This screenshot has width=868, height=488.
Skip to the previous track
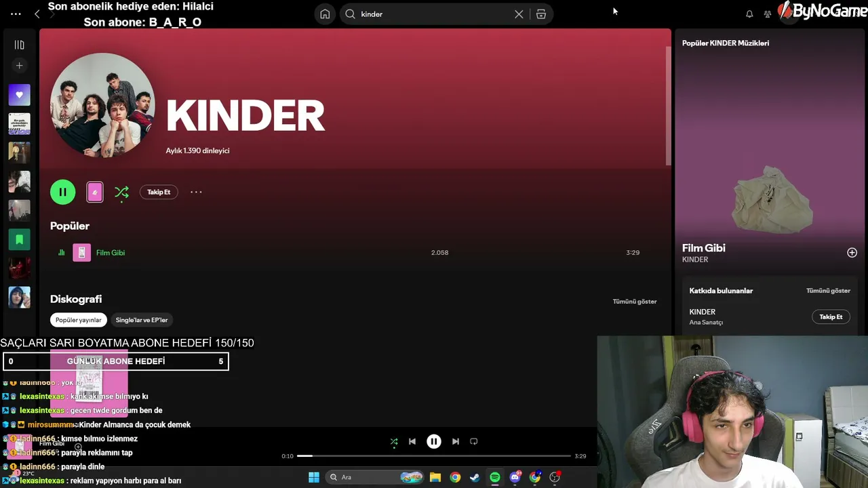point(412,442)
